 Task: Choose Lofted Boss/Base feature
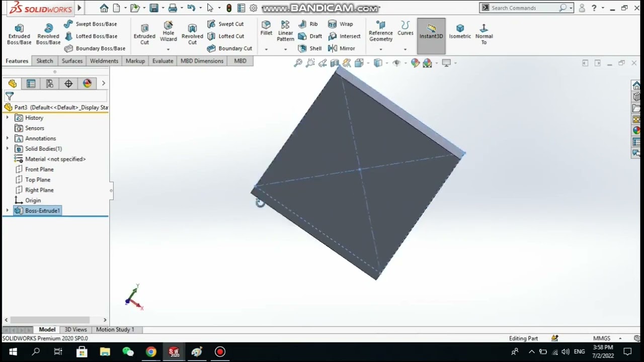coord(91,36)
